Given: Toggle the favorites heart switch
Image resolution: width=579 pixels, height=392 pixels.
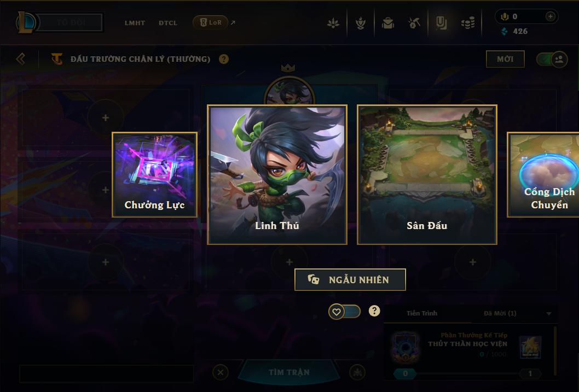Looking at the screenshot, I should click(x=345, y=312).
